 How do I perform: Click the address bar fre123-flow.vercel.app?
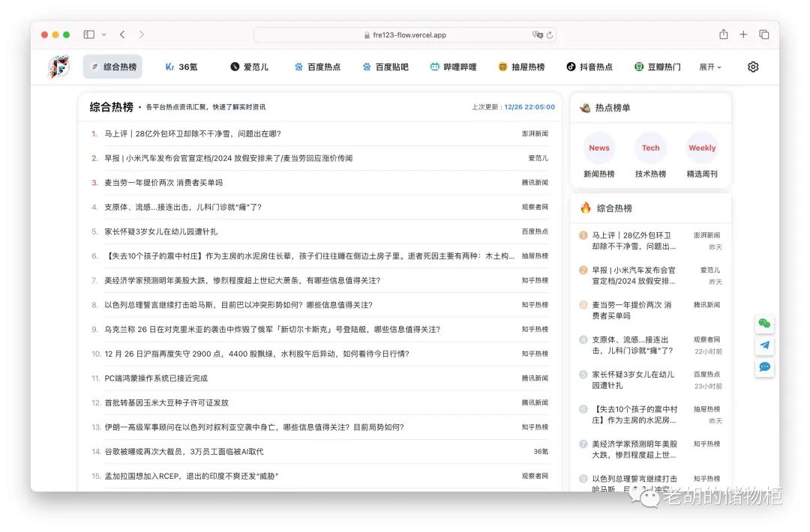[x=405, y=34]
